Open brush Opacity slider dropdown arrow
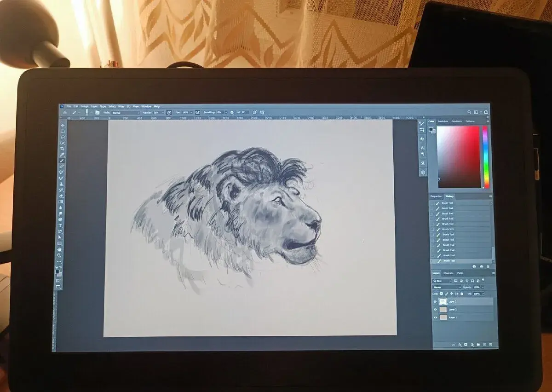Screen dimensions: 552x392 (x=163, y=112)
